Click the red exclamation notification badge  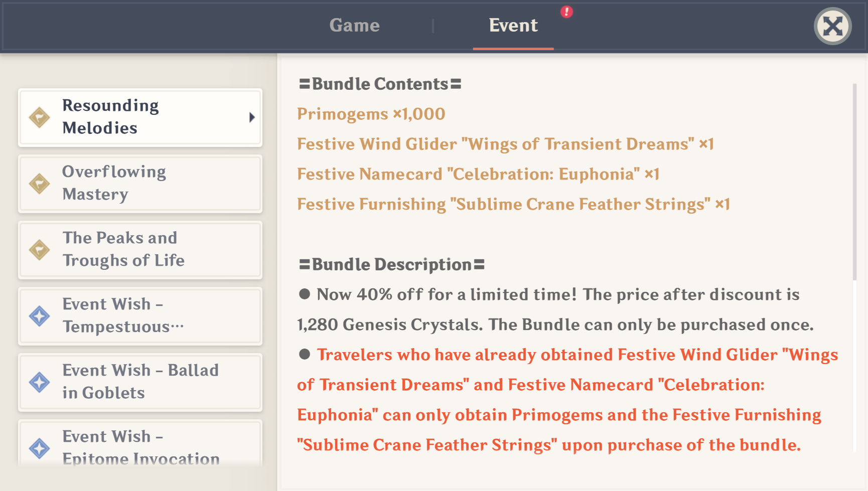pos(566,12)
